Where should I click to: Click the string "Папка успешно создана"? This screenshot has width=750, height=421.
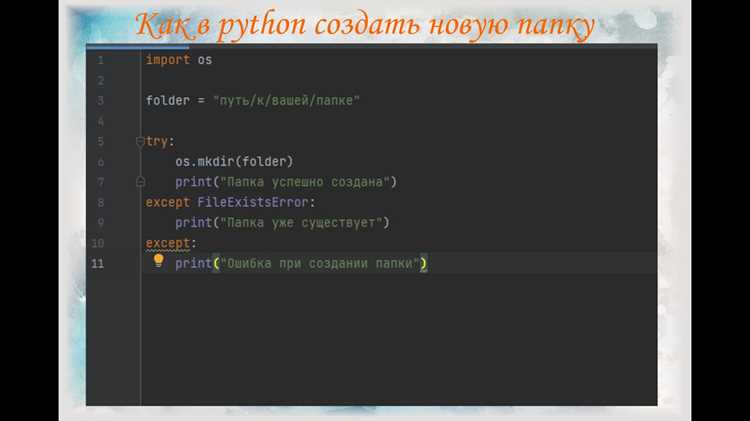coord(305,182)
